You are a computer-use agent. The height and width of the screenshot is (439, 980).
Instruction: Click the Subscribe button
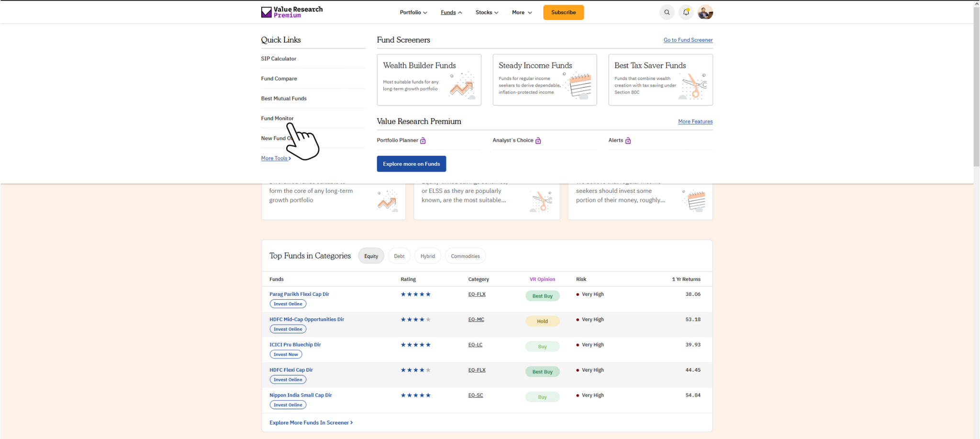563,12
